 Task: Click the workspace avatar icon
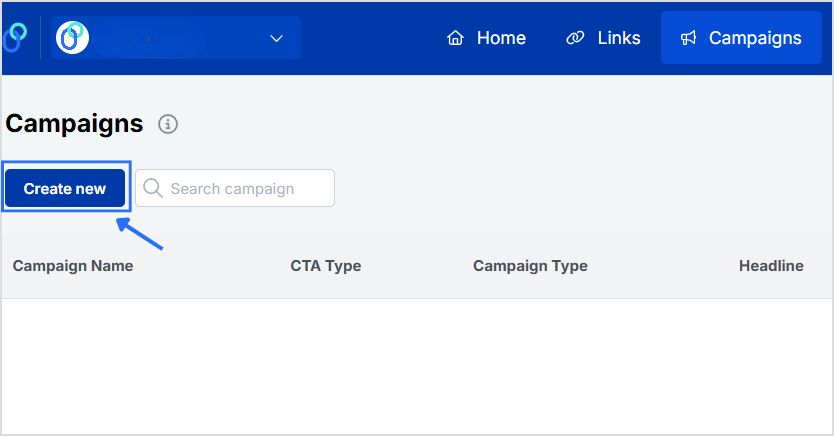[x=72, y=38]
